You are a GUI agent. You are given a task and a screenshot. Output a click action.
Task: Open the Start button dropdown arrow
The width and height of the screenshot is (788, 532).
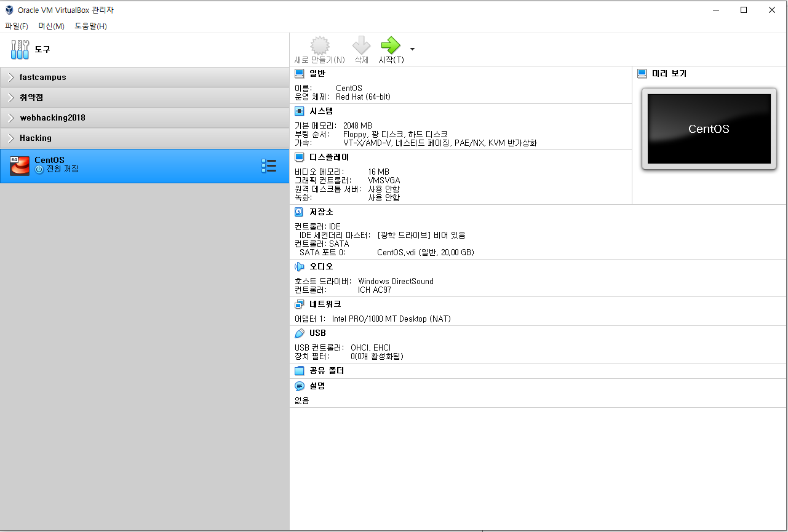click(x=412, y=49)
